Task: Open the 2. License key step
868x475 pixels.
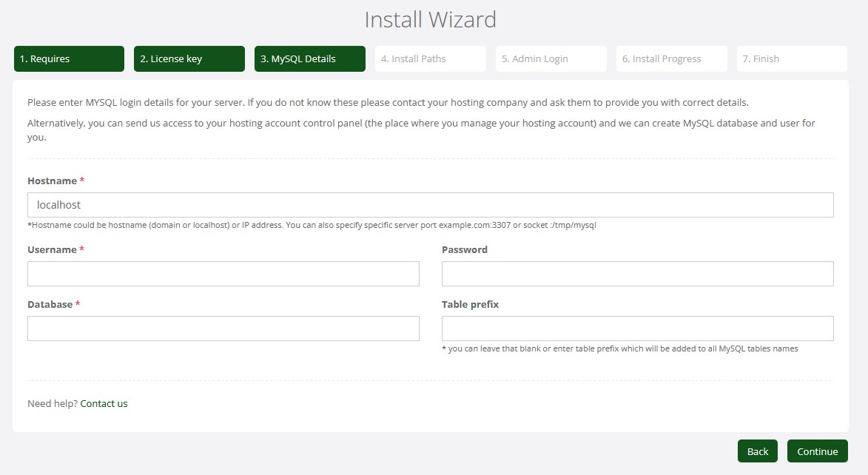Action: [189, 59]
